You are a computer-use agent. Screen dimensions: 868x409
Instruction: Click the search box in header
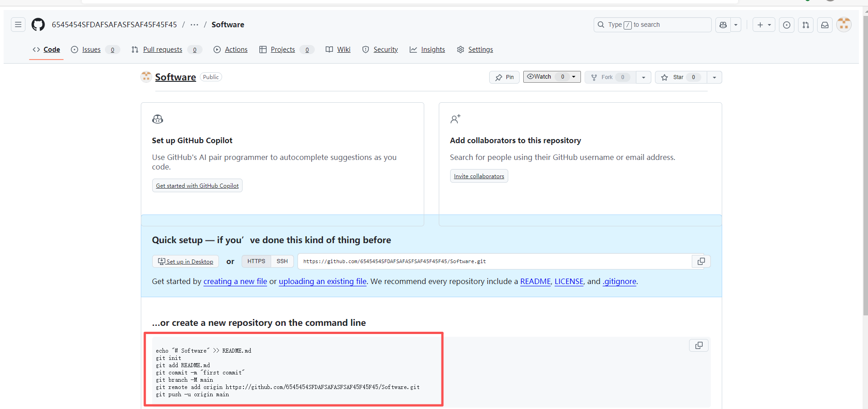tap(652, 25)
